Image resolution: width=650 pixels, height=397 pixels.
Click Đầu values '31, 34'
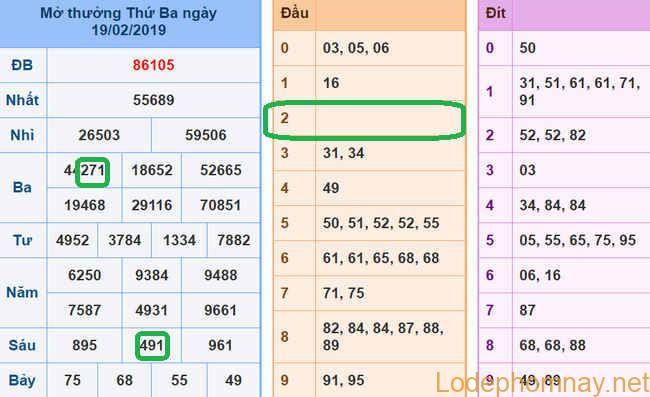(344, 153)
